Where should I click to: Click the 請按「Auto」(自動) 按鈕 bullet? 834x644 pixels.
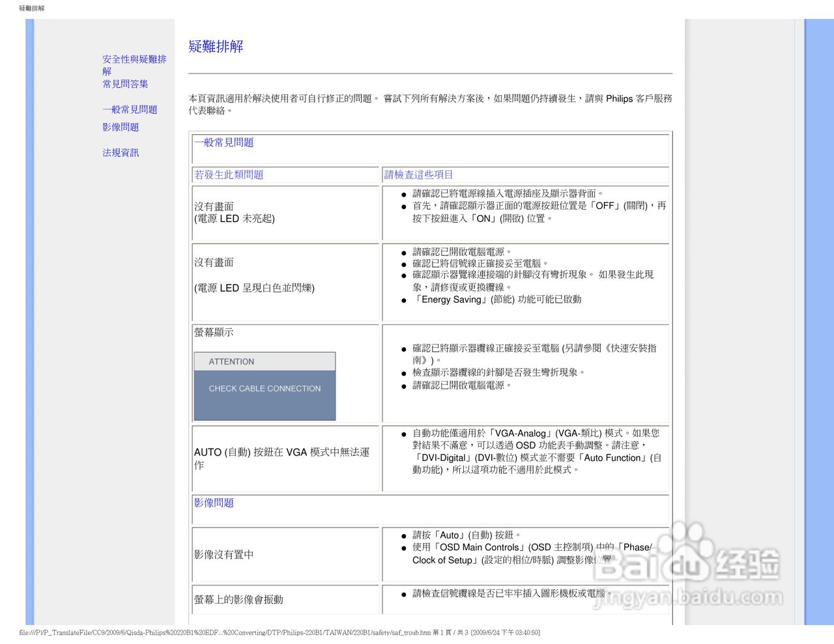click(x=467, y=535)
